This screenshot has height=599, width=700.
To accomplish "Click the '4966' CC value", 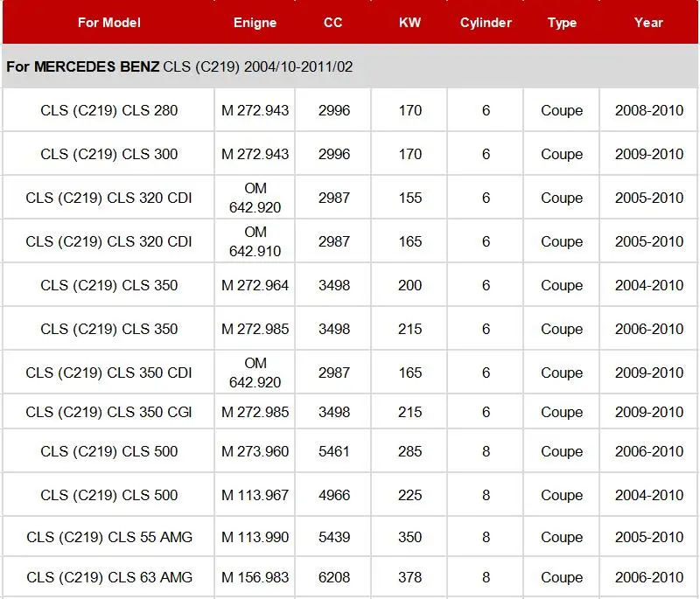I will [334, 495].
